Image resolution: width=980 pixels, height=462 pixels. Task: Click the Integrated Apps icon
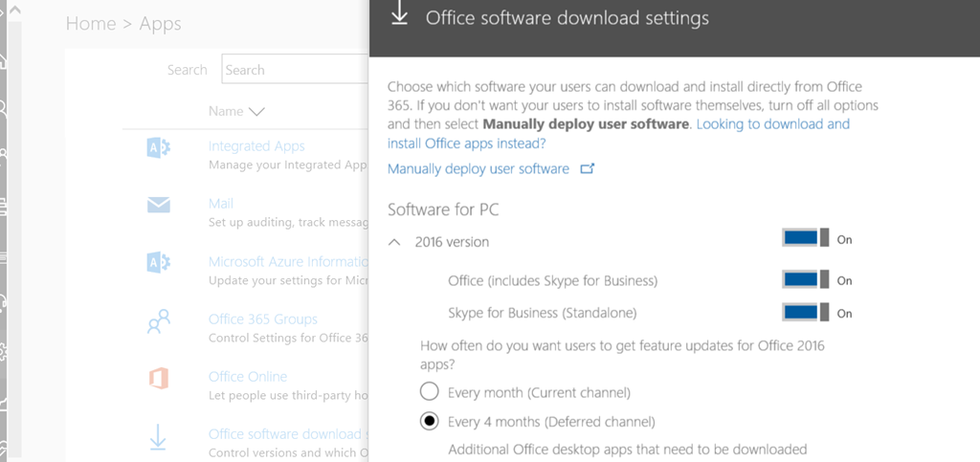tap(159, 147)
